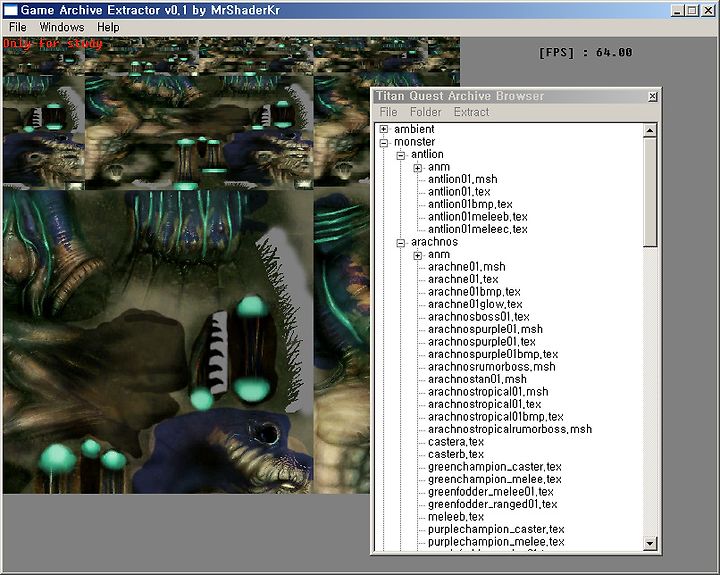Select arachnospurple01.tex file
Screen dimensions: 720x575
[481, 341]
